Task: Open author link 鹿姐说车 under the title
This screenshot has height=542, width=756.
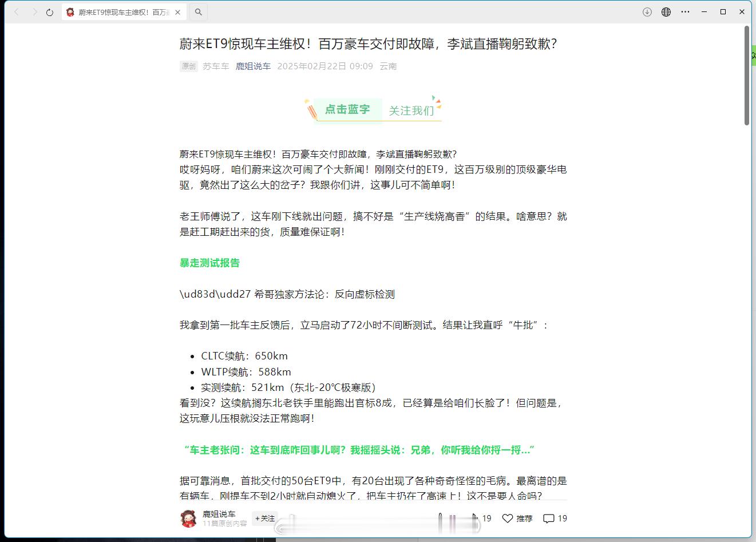Action: [x=253, y=66]
